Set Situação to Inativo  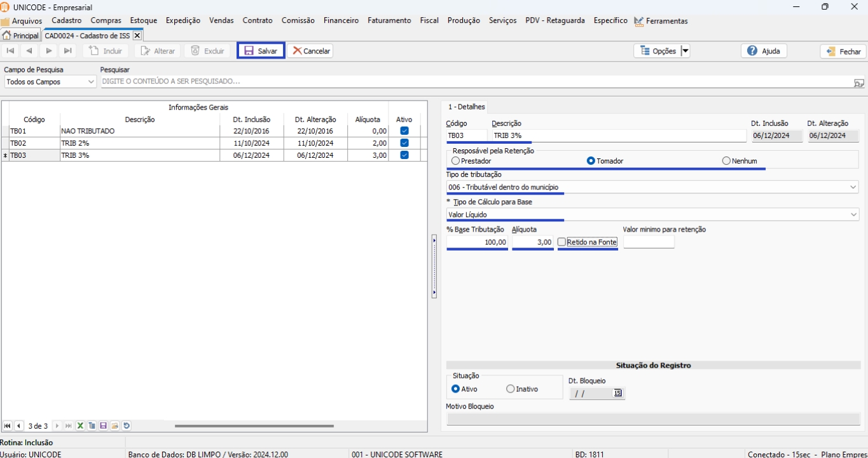click(x=511, y=389)
